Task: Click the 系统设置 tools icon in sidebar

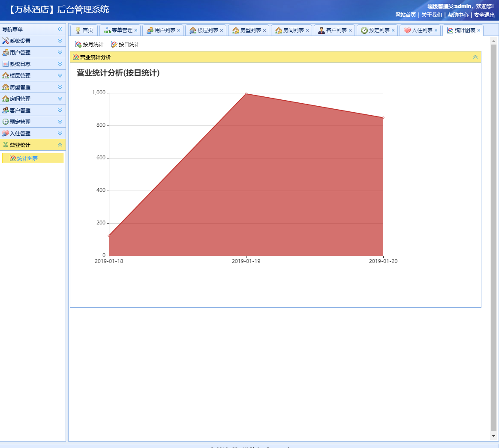Action: pos(6,41)
